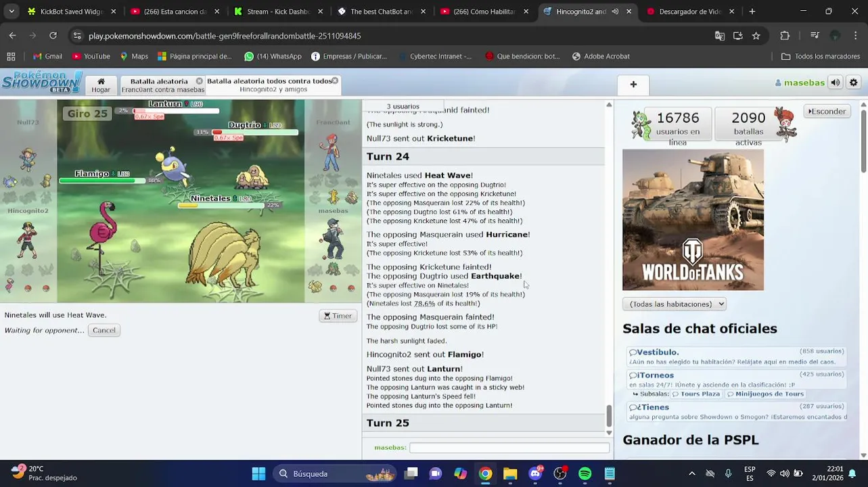Click the Null73 trainer avatar
The height and width of the screenshot is (487, 868).
click(28, 158)
